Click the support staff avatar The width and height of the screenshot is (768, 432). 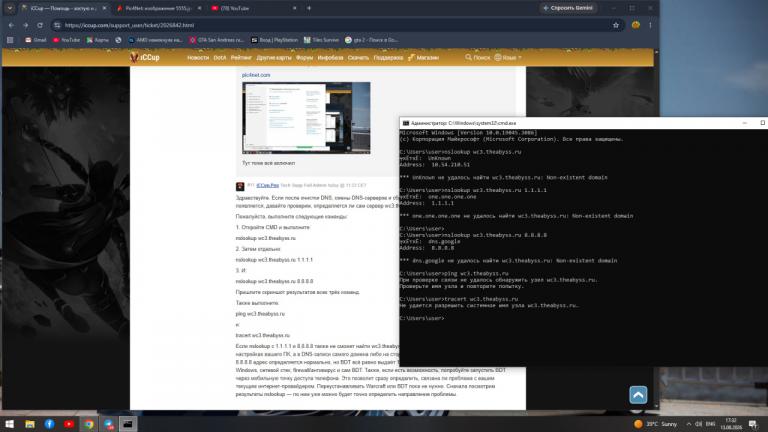240,186
